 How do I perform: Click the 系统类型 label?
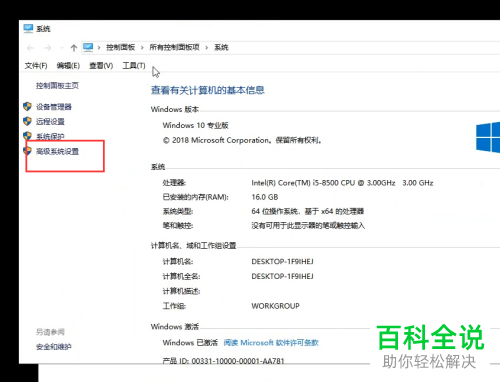click(178, 211)
